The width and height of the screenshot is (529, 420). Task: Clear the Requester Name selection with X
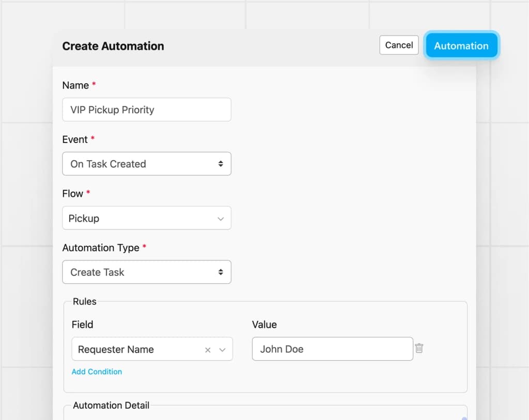pos(208,350)
